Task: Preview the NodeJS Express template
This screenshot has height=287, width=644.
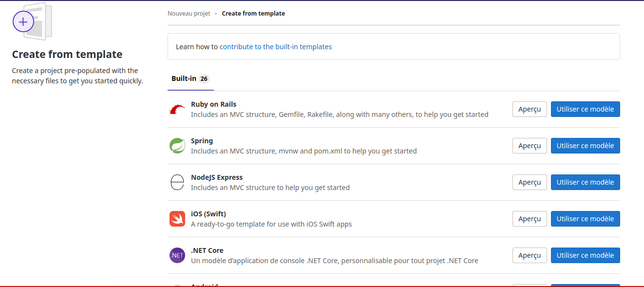Action: pos(530,182)
